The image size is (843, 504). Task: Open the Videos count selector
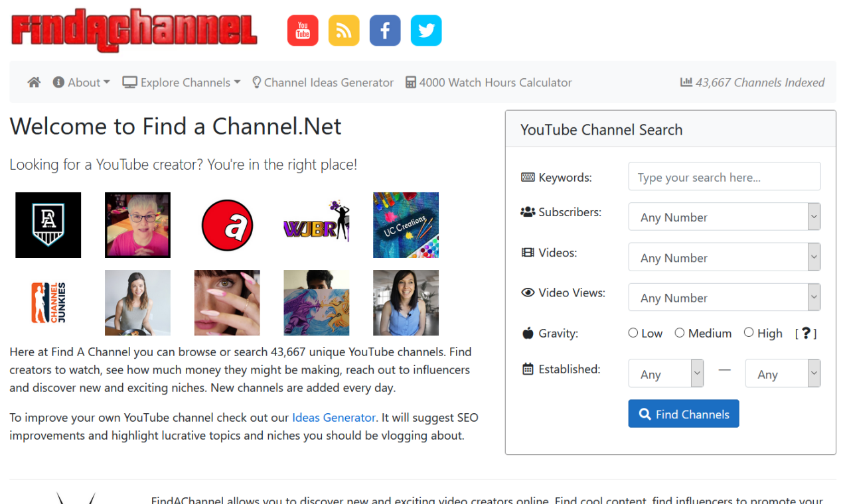724,257
